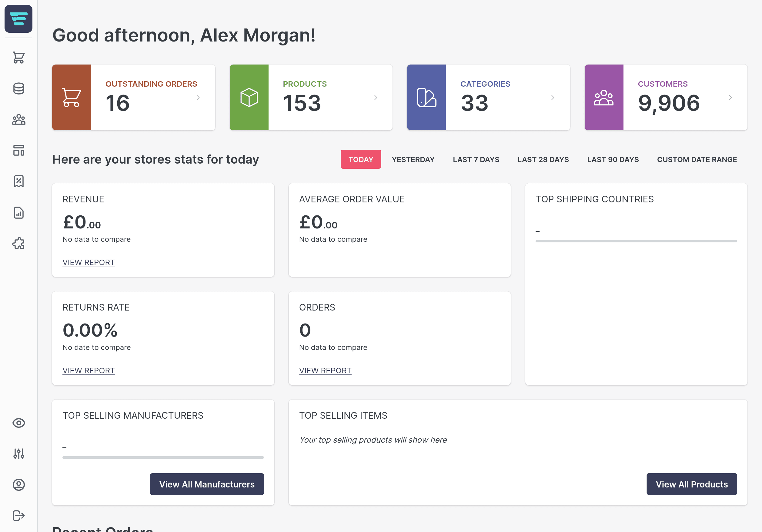
Task: Click the company logo at top left
Action: click(x=18, y=19)
